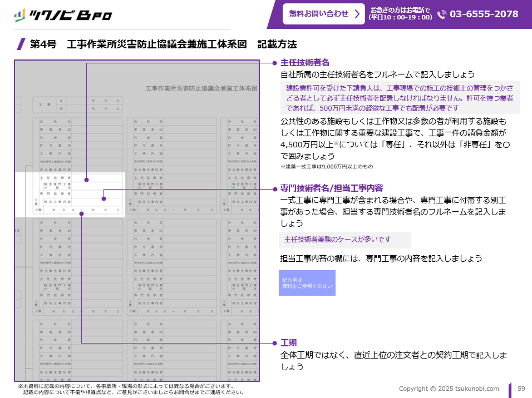Click the phone handset icon
The image size is (532, 398).
pos(441,14)
